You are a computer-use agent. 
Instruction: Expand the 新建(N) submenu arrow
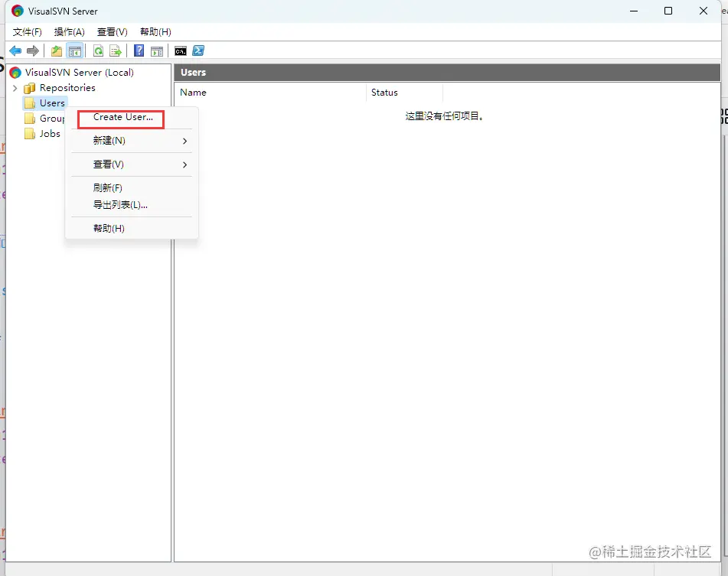184,141
